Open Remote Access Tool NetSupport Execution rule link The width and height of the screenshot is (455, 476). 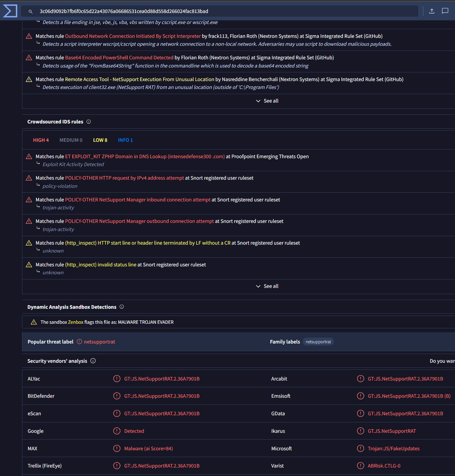[x=140, y=79]
